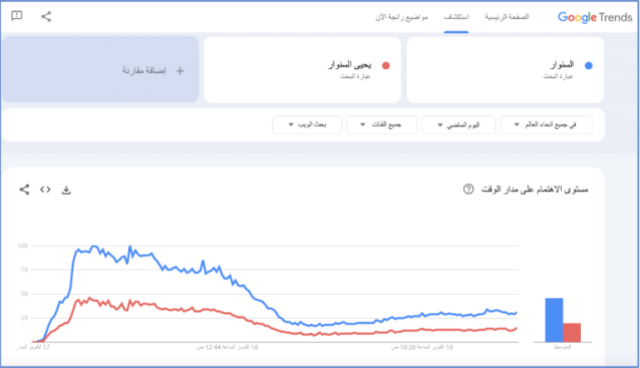Image resolution: width=640 pixels, height=368 pixels.
Task: Open the worldwide region dropdown
Action: [546, 124]
